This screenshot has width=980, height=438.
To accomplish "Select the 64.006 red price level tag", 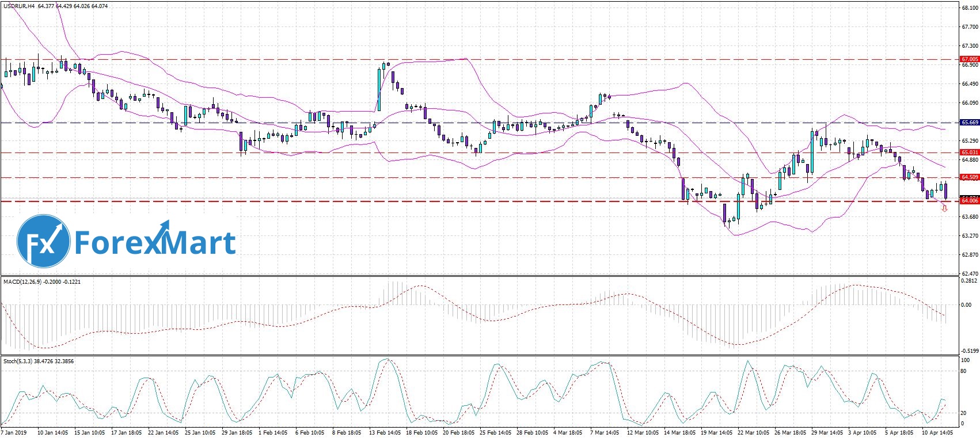I will pyautogui.click(x=970, y=201).
